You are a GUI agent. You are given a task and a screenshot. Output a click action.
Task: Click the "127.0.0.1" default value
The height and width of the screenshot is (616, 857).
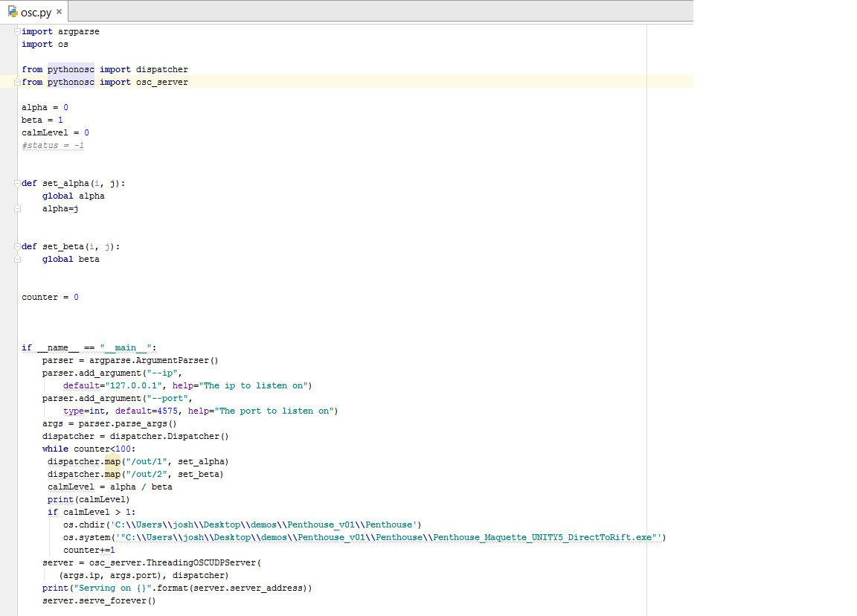[x=133, y=385]
